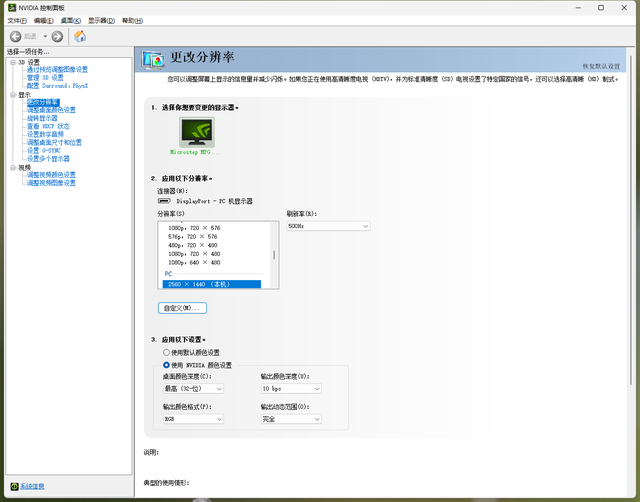Click the Back arrow toolbar icon
The height and width of the screenshot is (502, 640).
[16, 37]
